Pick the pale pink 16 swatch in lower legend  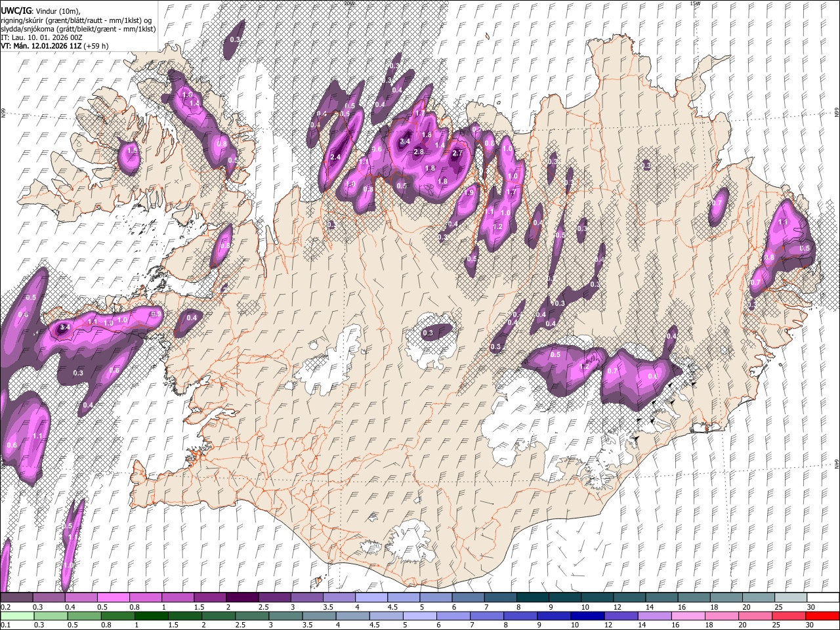tap(687, 616)
